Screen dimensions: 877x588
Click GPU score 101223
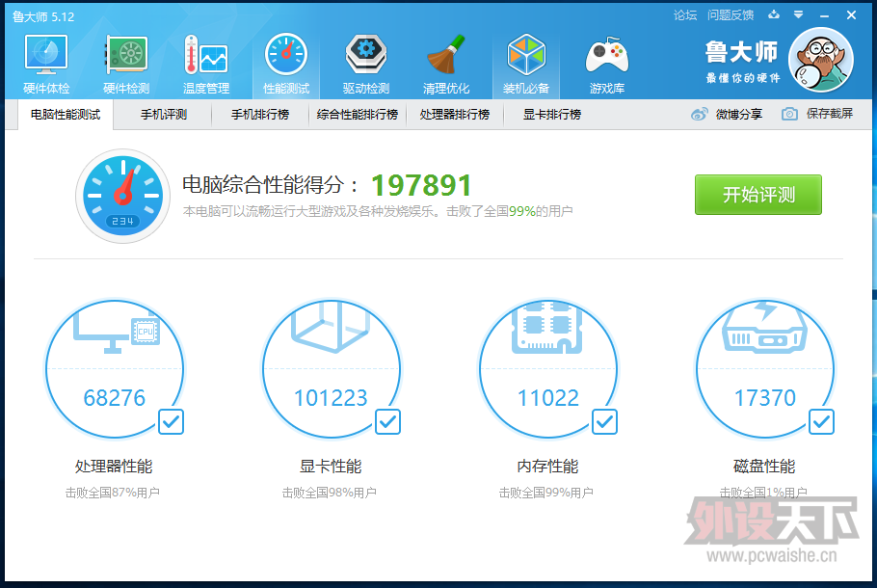coord(331,398)
